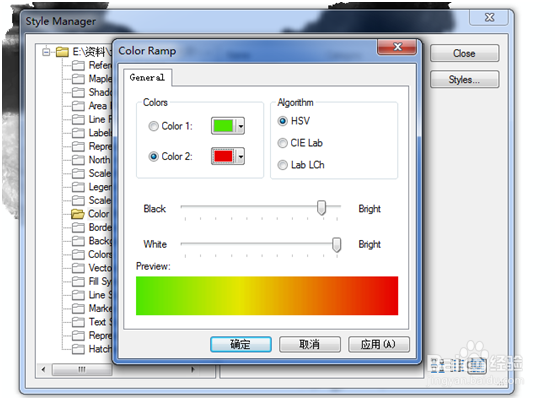This screenshot has width=557, height=400.
Task: Confirm with the 确定 button
Action: 240,344
